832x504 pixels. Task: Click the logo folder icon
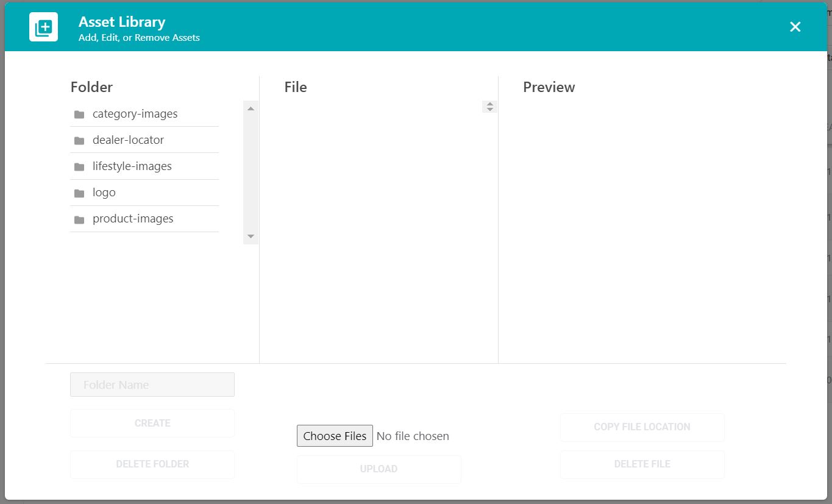point(79,193)
